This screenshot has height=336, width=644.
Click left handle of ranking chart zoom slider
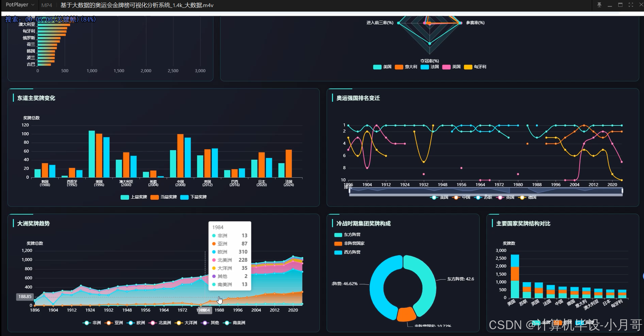(x=350, y=191)
